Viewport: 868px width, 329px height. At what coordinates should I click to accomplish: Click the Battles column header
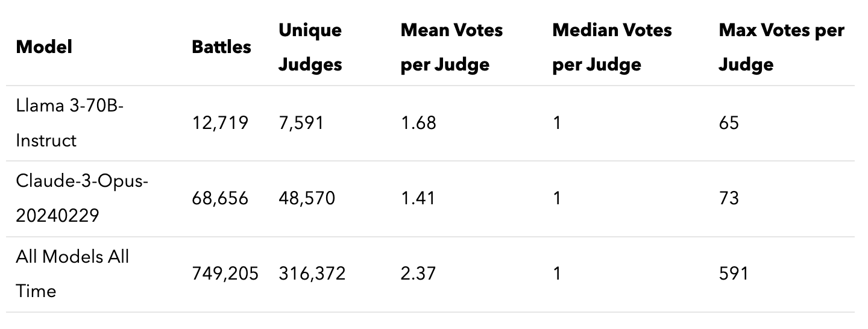(221, 47)
